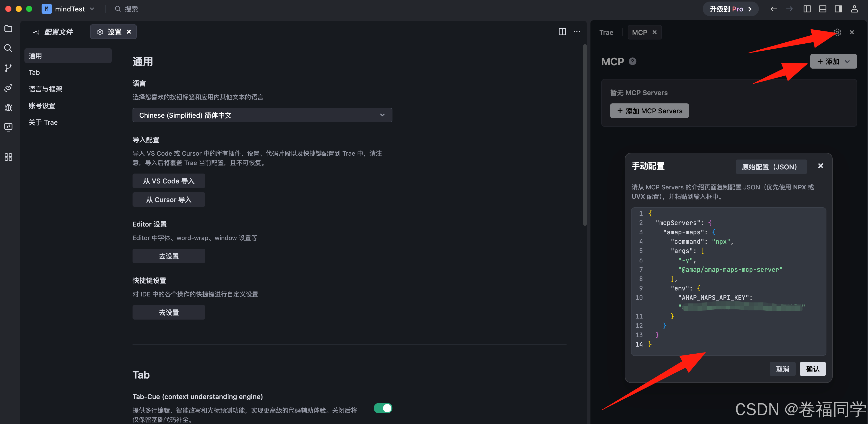Open the Explorer folder icon in sidebar

pos(8,29)
